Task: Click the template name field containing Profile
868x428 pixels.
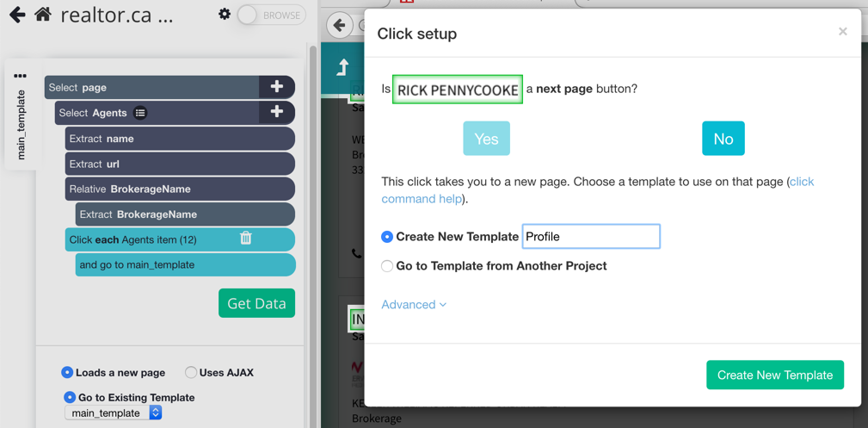Action: click(591, 236)
